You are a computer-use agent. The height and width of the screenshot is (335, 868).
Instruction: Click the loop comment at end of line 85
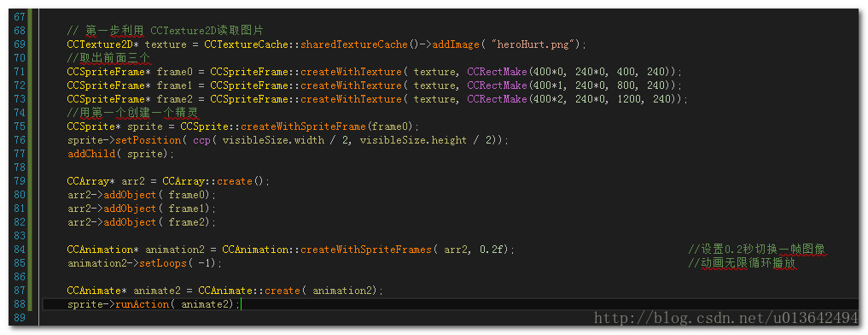click(x=743, y=263)
